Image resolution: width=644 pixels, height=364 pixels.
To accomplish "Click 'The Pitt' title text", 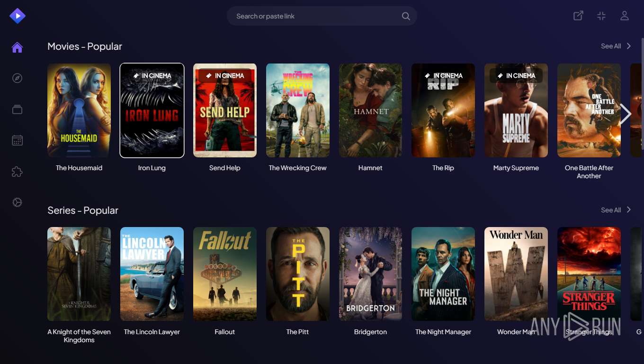I will pyautogui.click(x=298, y=332).
